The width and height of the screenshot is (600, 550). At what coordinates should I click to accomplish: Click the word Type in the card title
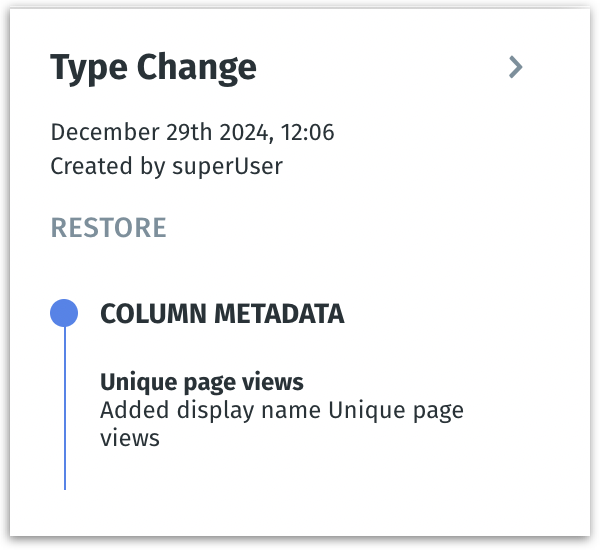tap(89, 67)
